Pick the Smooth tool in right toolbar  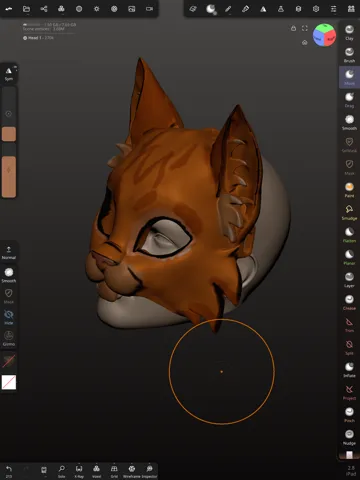(349, 122)
